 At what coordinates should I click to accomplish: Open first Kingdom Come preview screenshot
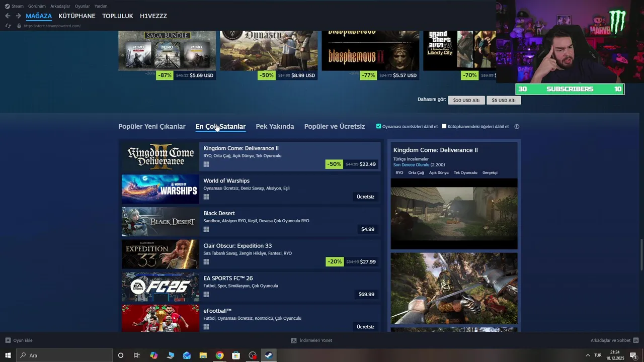pos(454,214)
